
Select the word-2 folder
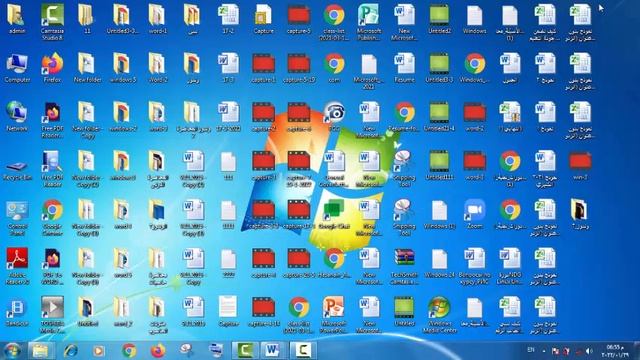158,68
